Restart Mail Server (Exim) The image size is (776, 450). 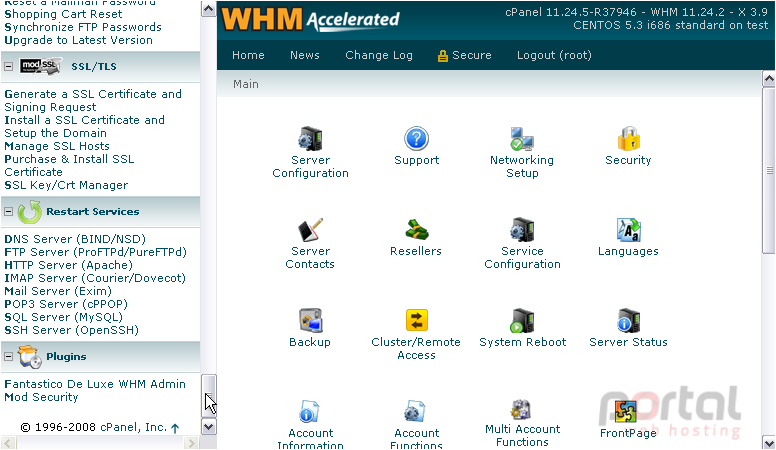point(58,291)
